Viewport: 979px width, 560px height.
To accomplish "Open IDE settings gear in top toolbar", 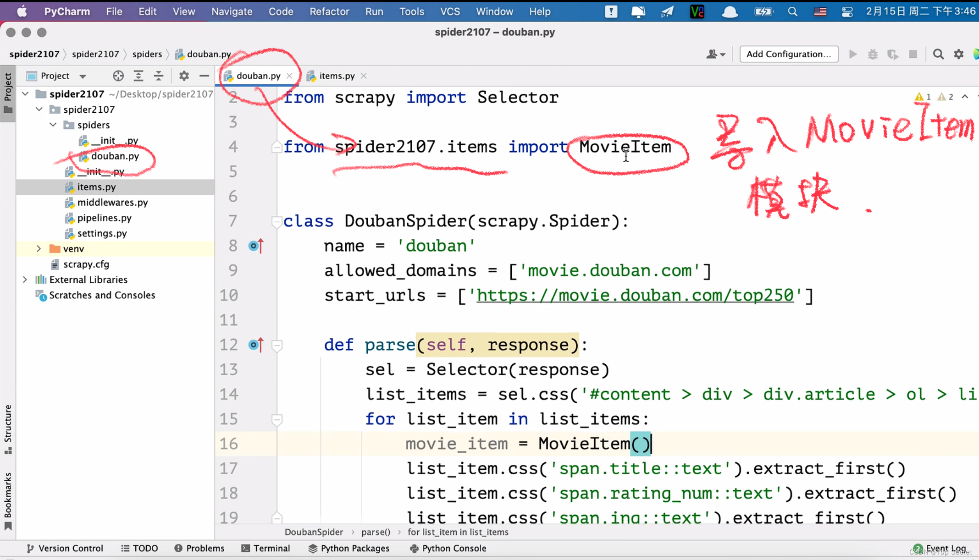I will point(958,55).
